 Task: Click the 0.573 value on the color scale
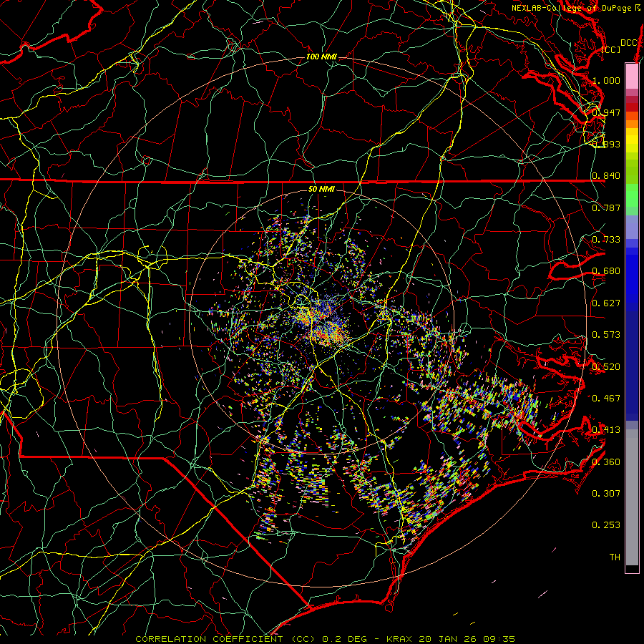point(606,335)
